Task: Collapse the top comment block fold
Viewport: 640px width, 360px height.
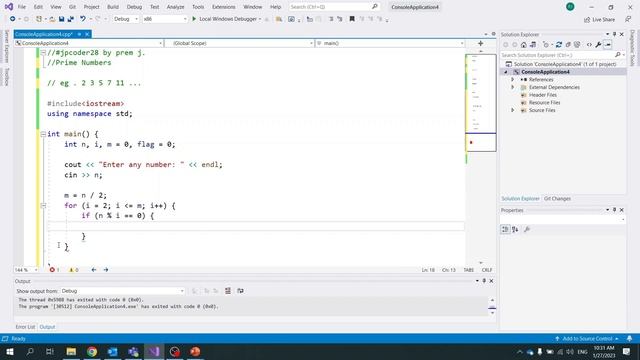Action: click(43, 53)
